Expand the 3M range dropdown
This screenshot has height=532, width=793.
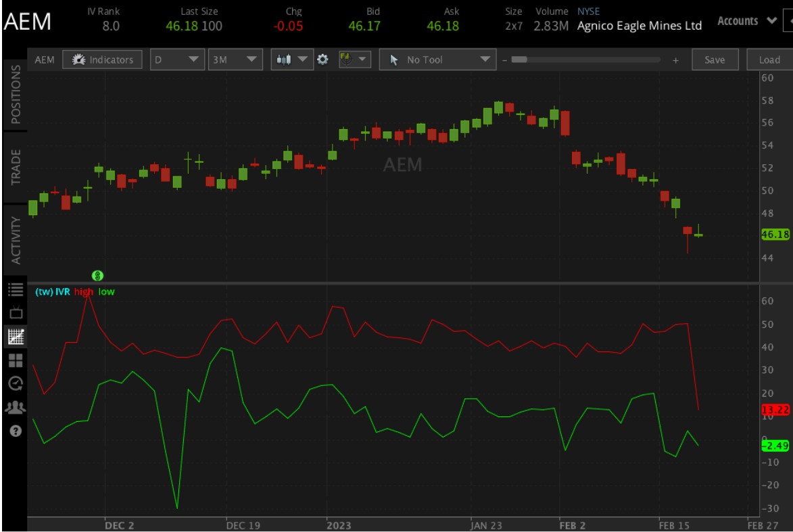(x=235, y=59)
